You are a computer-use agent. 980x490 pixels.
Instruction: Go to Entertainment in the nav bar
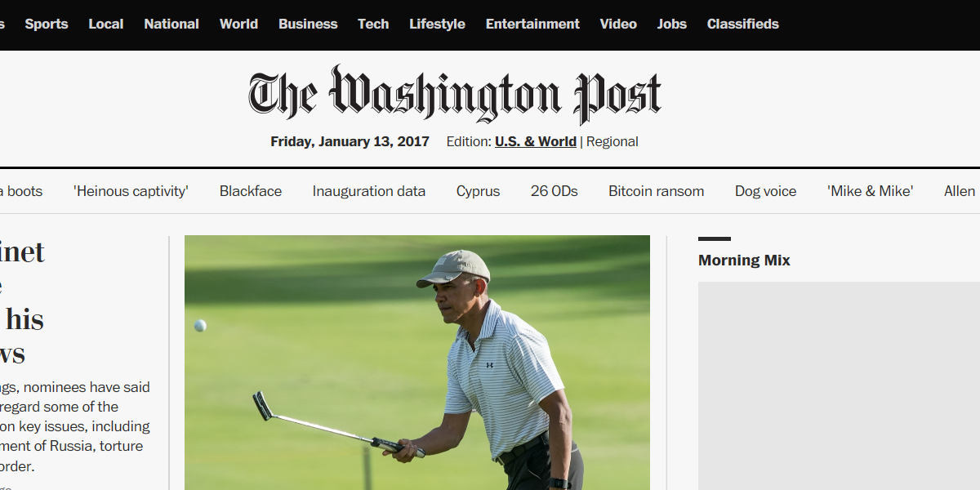pos(532,24)
